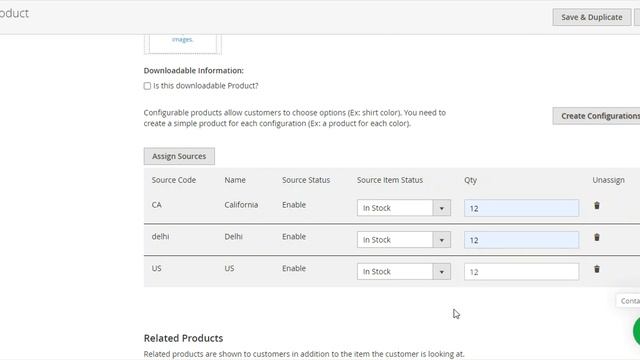Click 'CA' source code cell

pos(157,205)
